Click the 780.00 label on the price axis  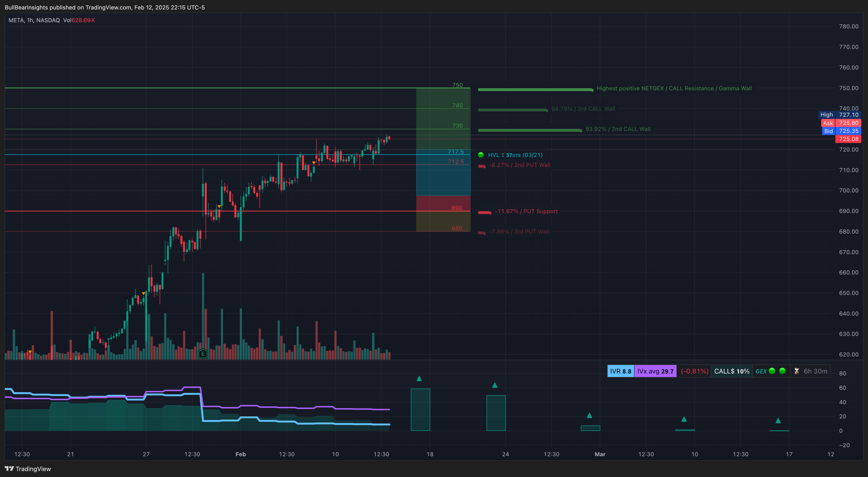point(848,26)
